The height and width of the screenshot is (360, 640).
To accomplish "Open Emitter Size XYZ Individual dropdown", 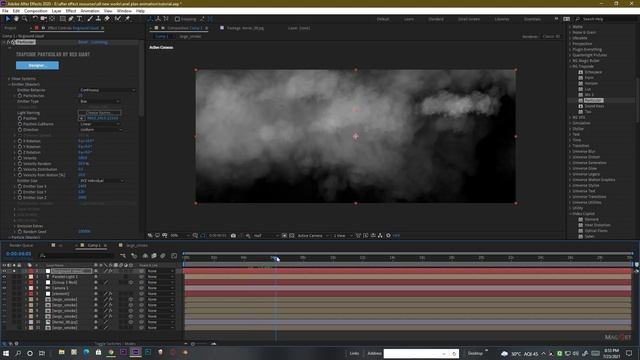I will click(101, 180).
